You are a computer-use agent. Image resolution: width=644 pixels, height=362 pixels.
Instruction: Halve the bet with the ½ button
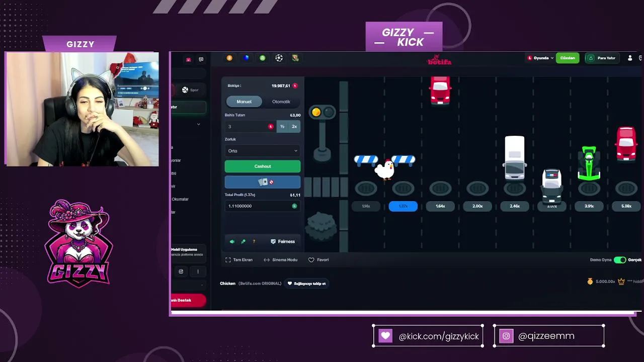point(282,127)
